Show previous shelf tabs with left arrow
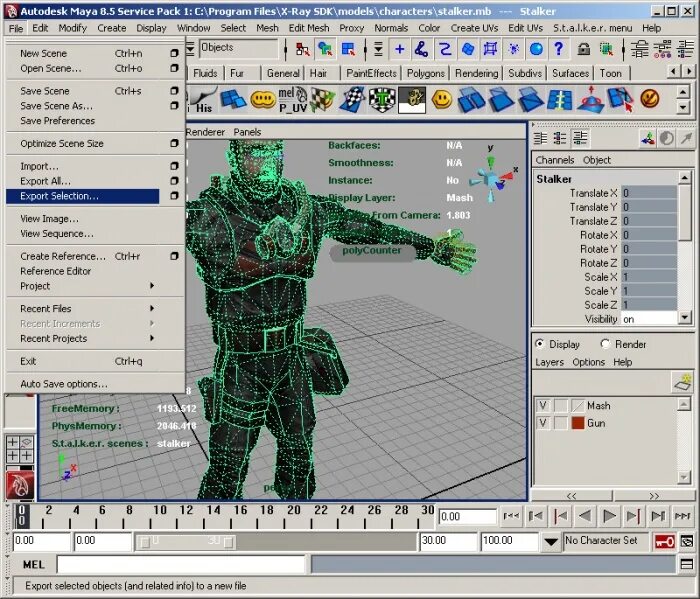Image resolution: width=700 pixels, height=599 pixels. click(x=674, y=71)
